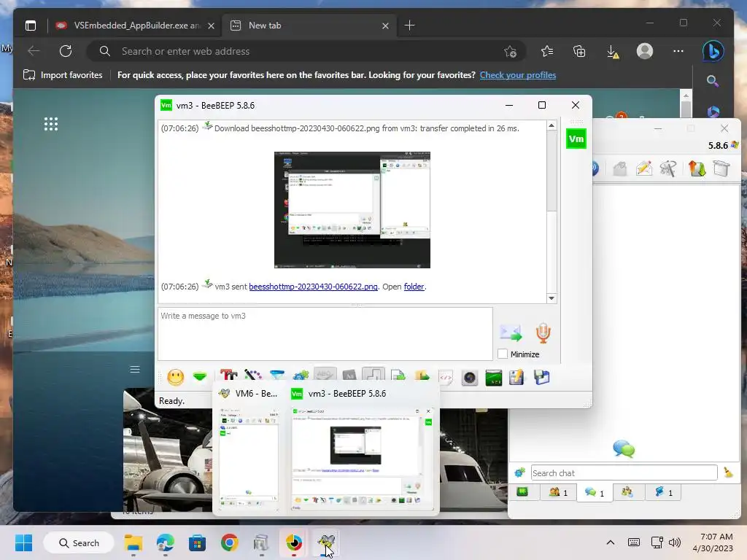Screen dimensions: 747x560
Task: Choose chat font color palette icon
Action: click(x=252, y=376)
